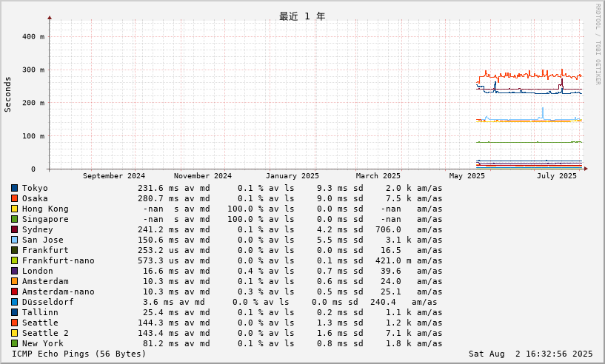Click the 'Singapore' legend name
Screen dimensions: 605x364
pos(45,220)
